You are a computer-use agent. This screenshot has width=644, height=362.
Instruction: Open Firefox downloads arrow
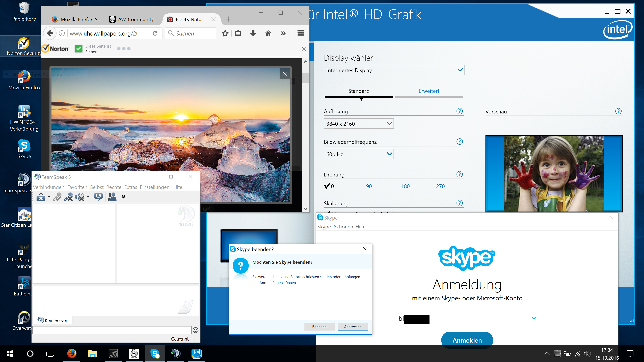[253, 33]
